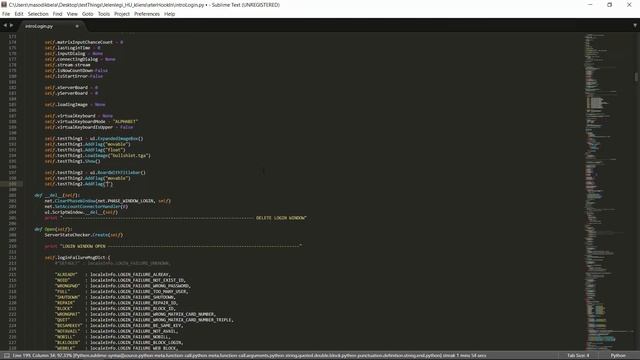Open the Edit menu
Viewport: 640px width, 360px height.
tap(19, 14)
